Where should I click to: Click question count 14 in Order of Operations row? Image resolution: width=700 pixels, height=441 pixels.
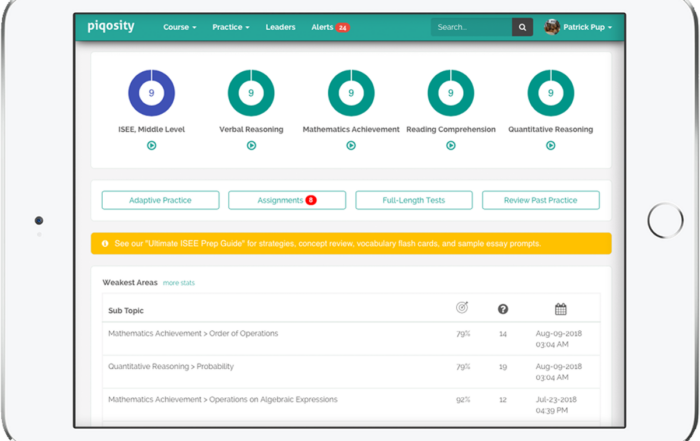(x=503, y=334)
